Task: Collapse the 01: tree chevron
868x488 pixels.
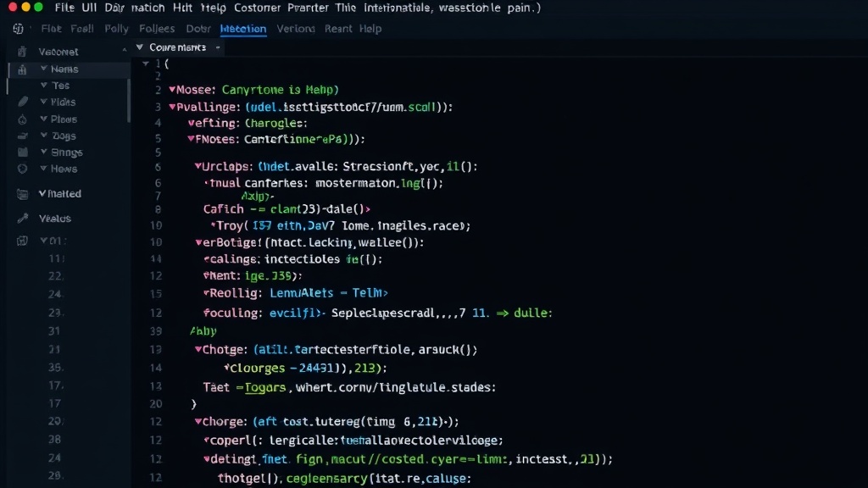Action: 43,240
